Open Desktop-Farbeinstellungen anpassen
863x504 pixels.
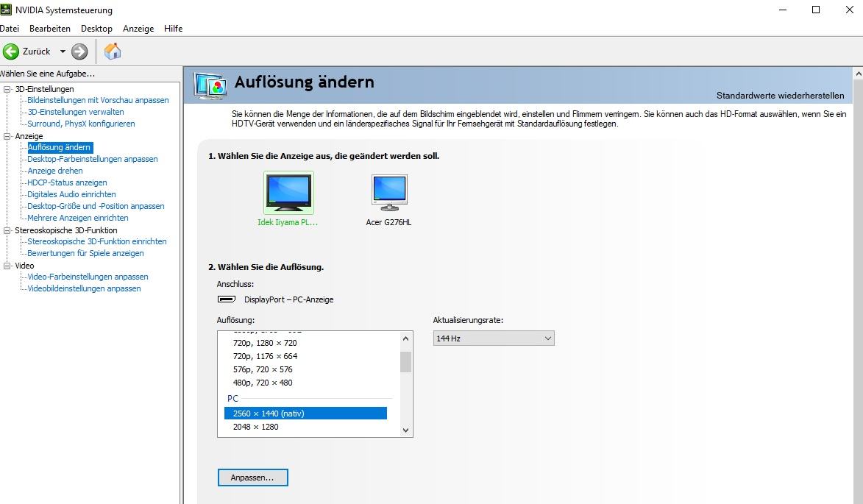click(93, 159)
